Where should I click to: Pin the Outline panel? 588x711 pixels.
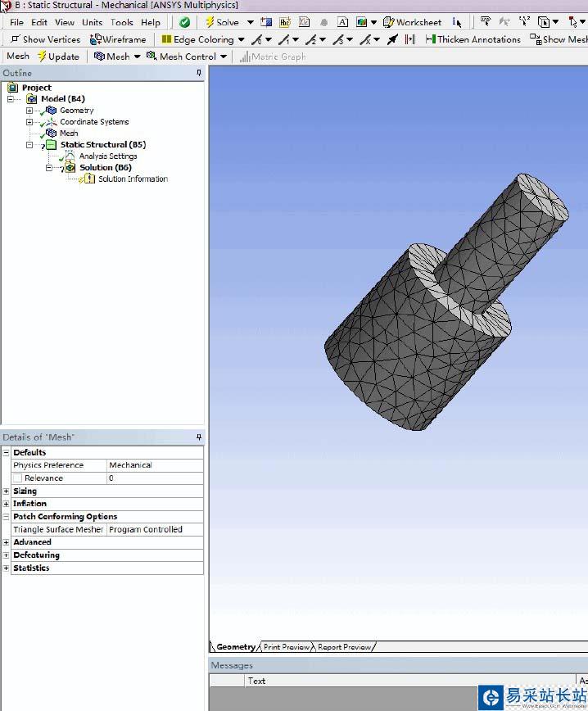click(x=198, y=73)
